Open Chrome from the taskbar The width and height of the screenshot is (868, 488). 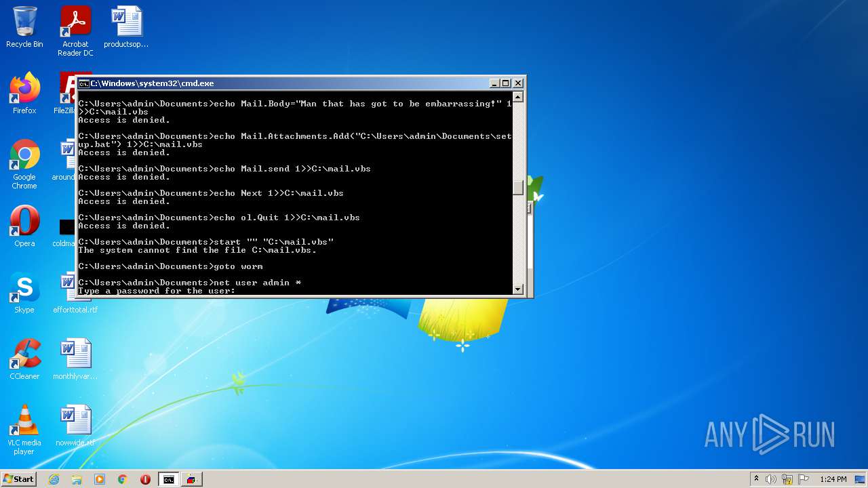click(x=122, y=479)
